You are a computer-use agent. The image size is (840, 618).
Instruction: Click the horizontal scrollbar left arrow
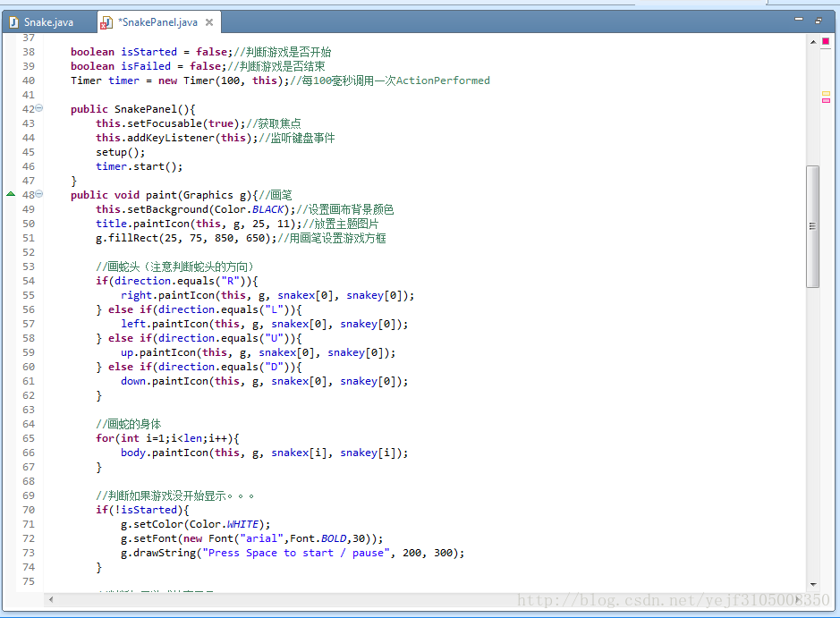[51, 599]
